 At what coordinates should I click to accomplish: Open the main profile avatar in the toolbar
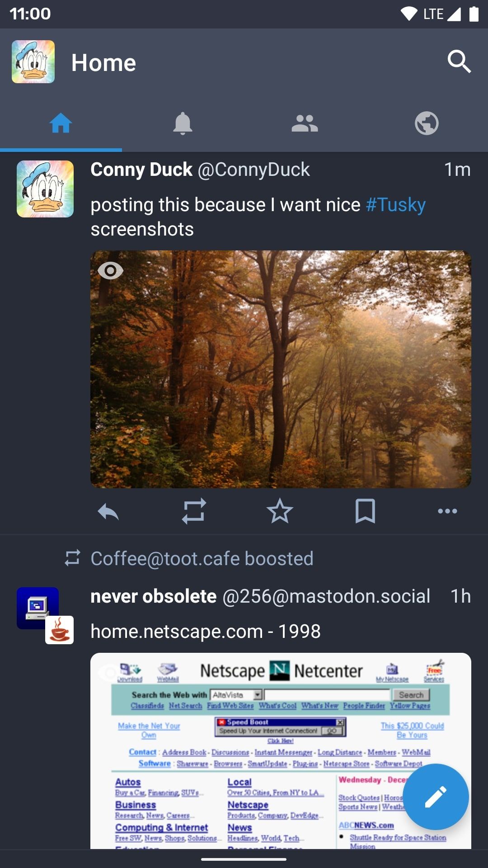click(32, 61)
